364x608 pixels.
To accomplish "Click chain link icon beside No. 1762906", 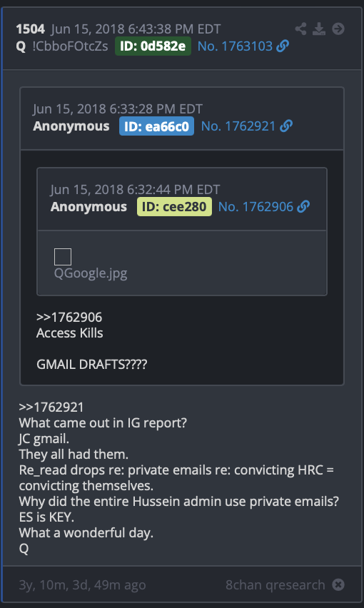I will (x=303, y=207).
